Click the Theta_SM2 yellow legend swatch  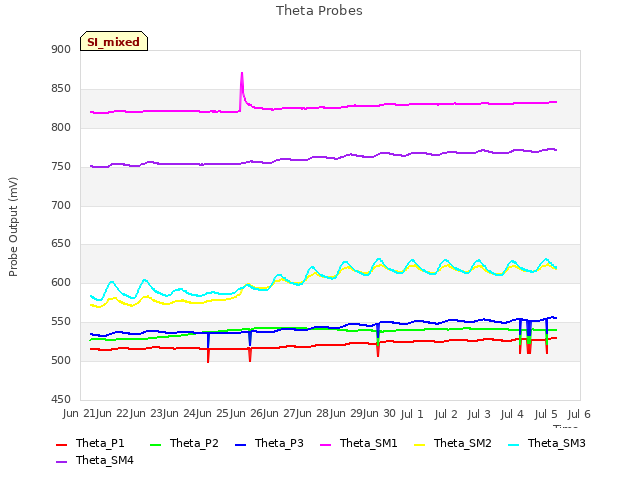(420, 444)
